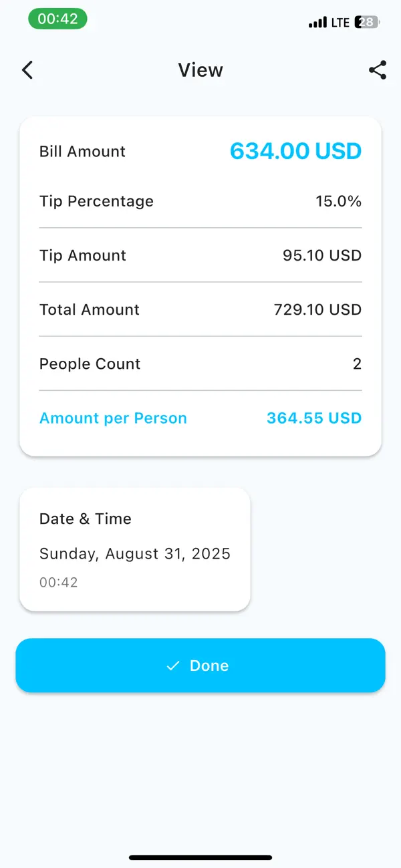Image resolution: width=401 pixels, height=868 pixels.
Task: Select the 634.00 USD bill amount value
Action: point(295,151)
